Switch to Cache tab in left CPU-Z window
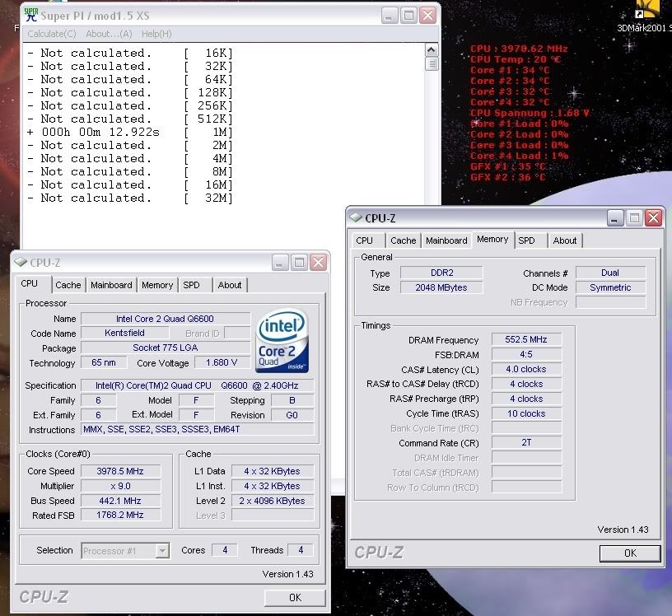The width and height of the screenshot is (672, 616). point(68,285)
